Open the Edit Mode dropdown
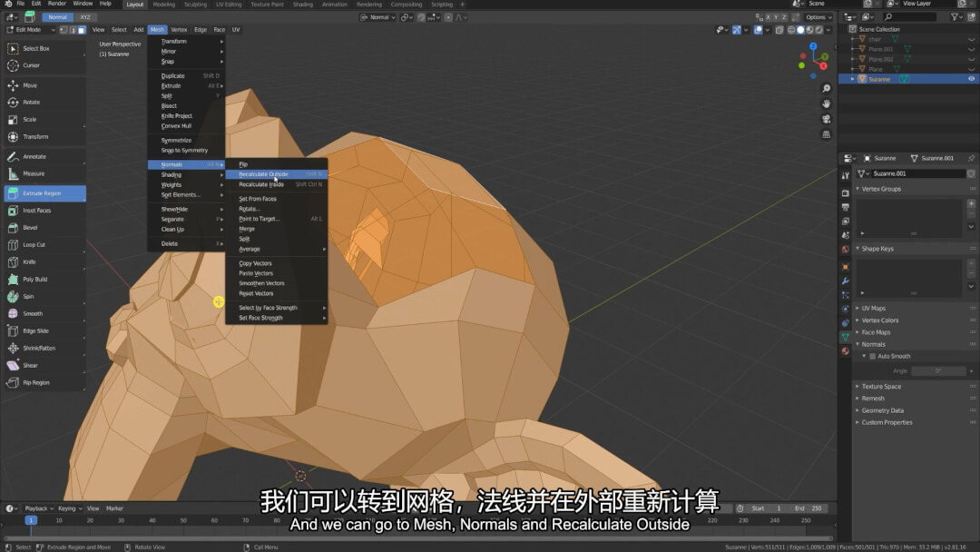 (31, 30)
